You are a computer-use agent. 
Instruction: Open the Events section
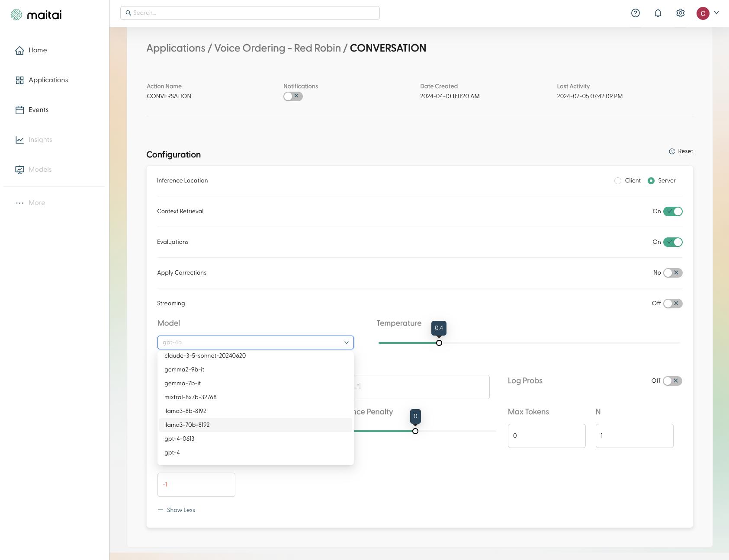39,110
